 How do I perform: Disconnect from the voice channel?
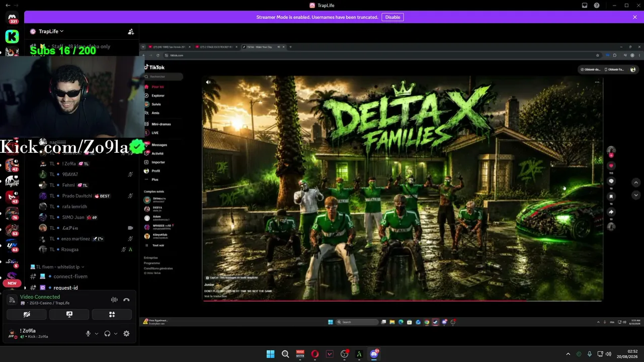point(126,300)
